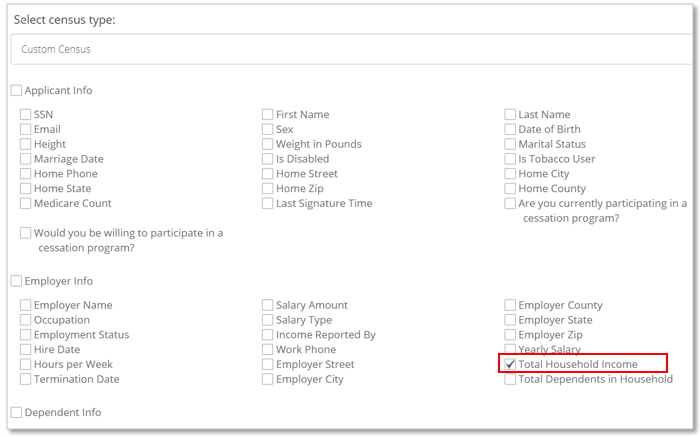Tick the Employer State checkbox

(510, 320)
